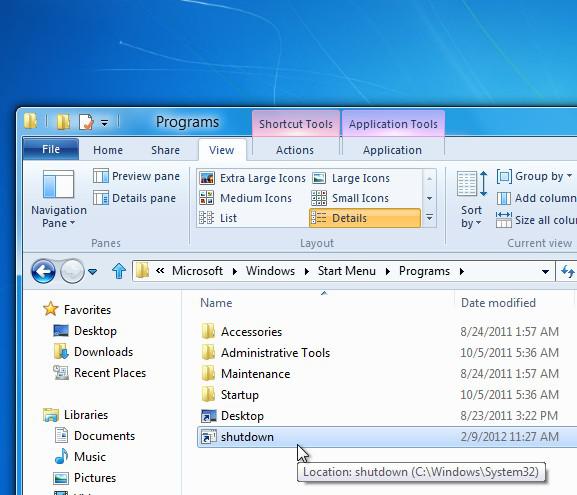Open the Music library

(80, 457)
